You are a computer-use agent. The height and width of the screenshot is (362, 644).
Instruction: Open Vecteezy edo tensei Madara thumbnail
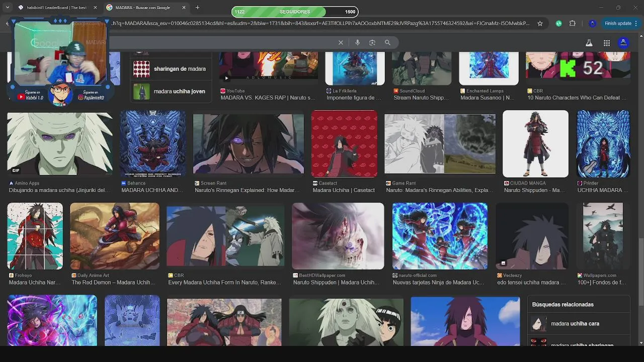(x=532, y=236)
